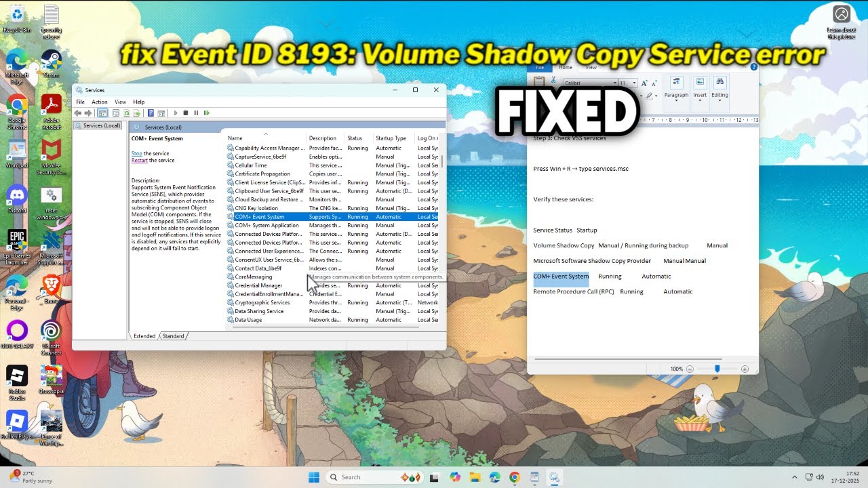Click the Forward arrow in Services toolbar

[88, 113]
